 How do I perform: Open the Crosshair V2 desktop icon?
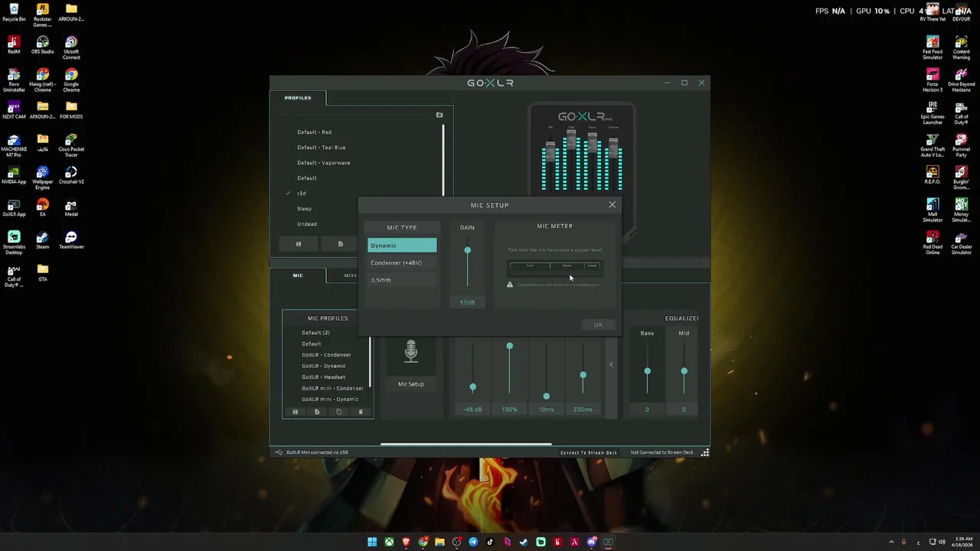(71, 174)
